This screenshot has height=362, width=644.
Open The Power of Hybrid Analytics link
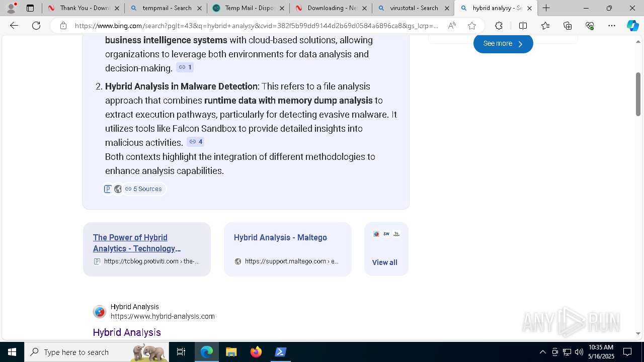137,243
